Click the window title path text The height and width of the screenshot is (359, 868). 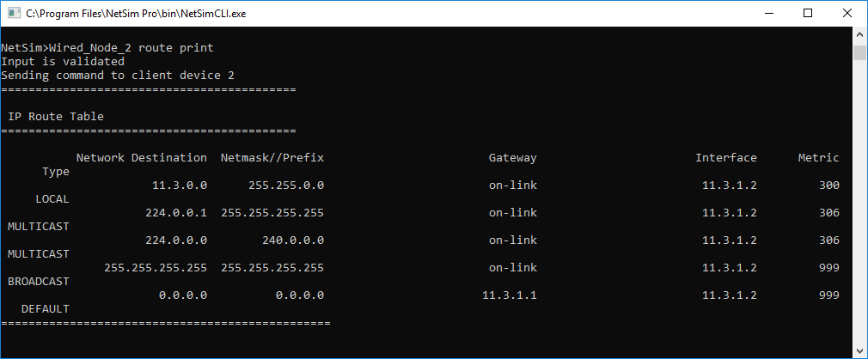[136, 14]
